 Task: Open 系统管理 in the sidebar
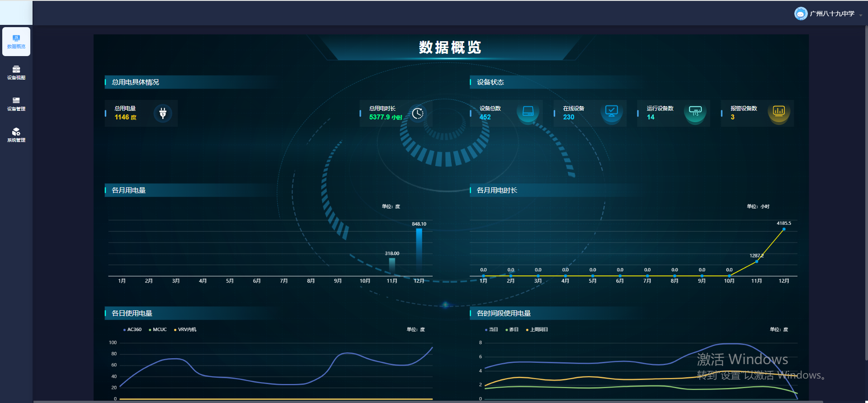click(16, 135)
